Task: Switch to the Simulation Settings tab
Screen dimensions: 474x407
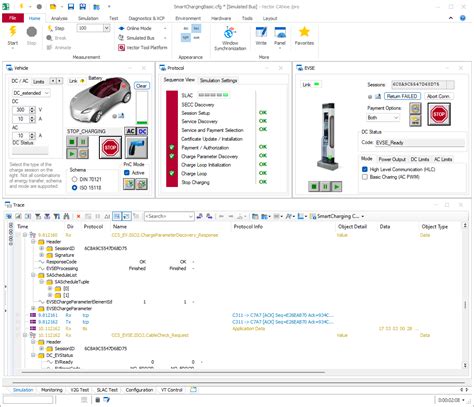Action: (x=218, y=80)
